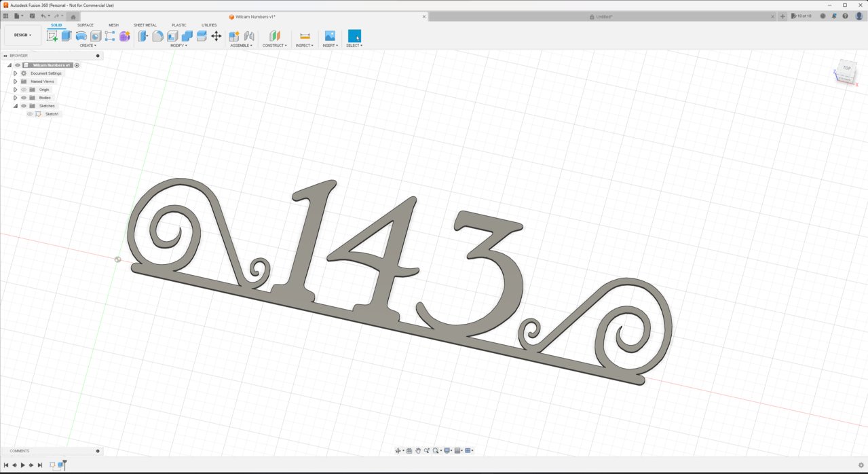Switch to the UTILITIES tab
Screen dimensions: 868x474
point(209,25)
